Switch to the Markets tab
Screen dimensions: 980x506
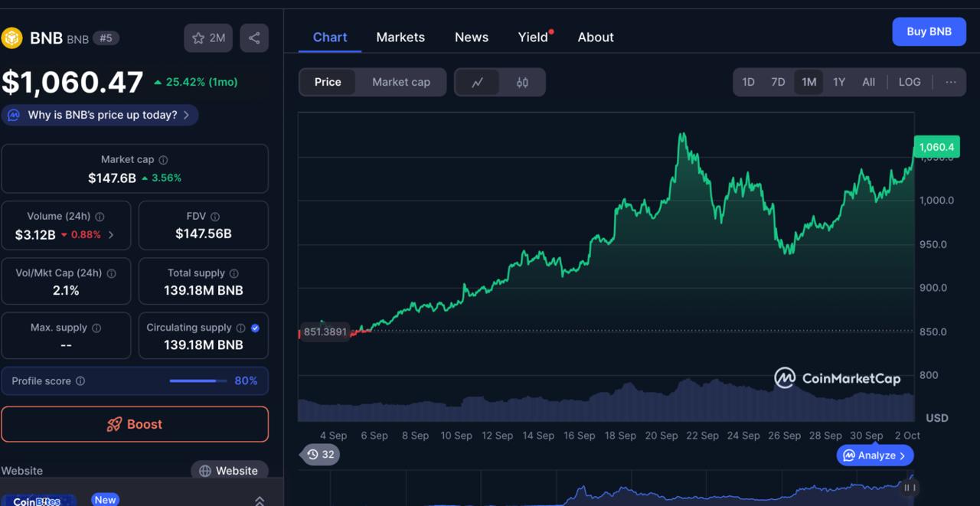point(400,38)
